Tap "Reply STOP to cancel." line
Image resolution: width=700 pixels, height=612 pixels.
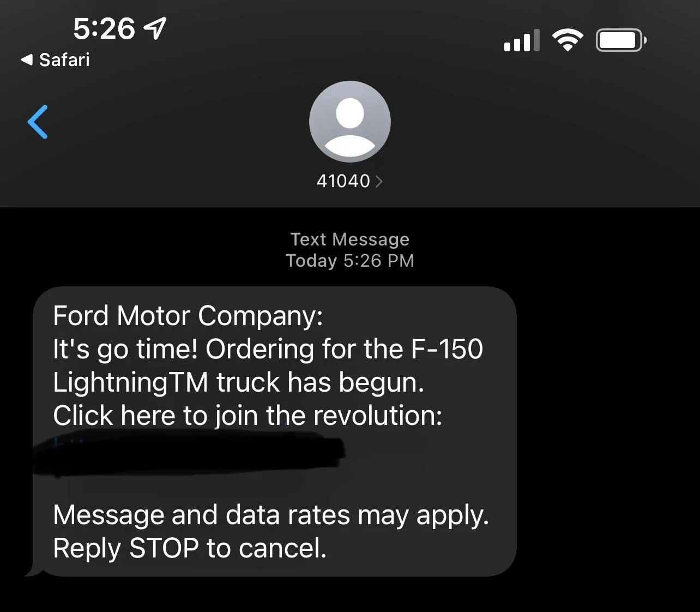(190, 548)
